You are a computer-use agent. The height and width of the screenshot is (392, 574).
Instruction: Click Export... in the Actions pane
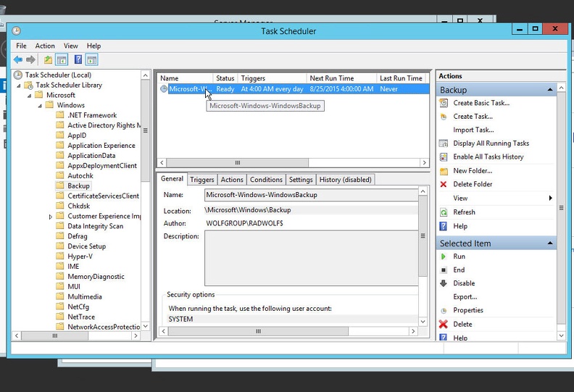(465, 296)
